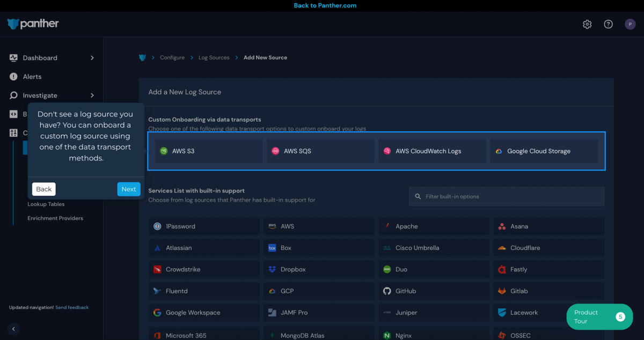
Task: Collapse the sidebar with the arrow button
Action: click(x=14, y=329)
